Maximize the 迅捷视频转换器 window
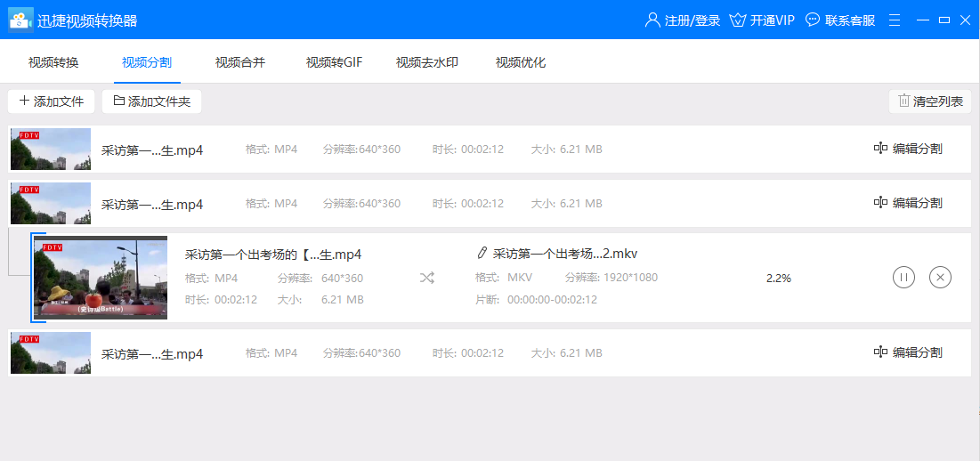The image size is (980, 461). click(x=944, y=20)
